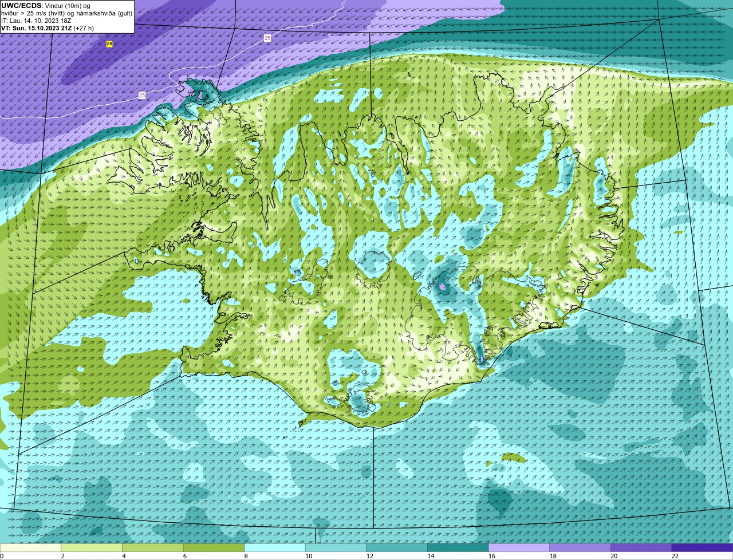Image resolution: width=733 pixels, height=560 pixels.
Task: Click the yellow 28 max gust marker
Action: (x=109, y=44)
